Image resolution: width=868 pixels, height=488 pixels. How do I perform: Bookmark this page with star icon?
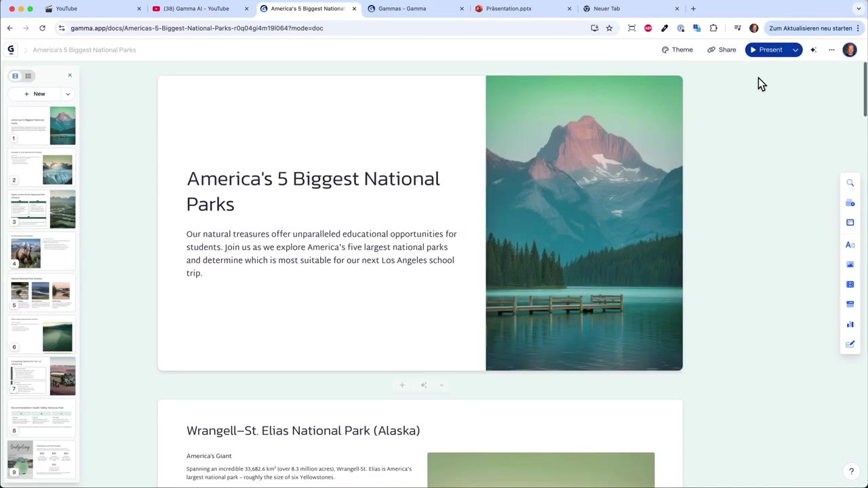point(609,28)
